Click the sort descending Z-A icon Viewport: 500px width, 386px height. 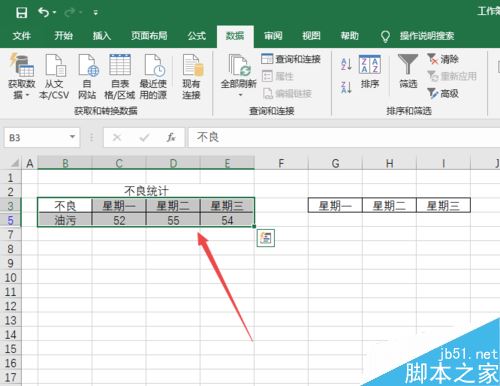pos(346,87)
